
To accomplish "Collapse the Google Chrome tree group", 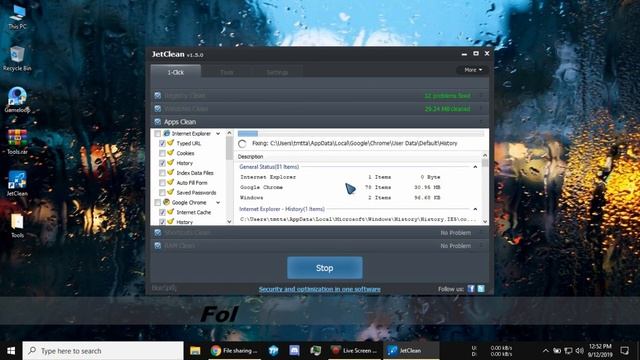I will [218, 202].
